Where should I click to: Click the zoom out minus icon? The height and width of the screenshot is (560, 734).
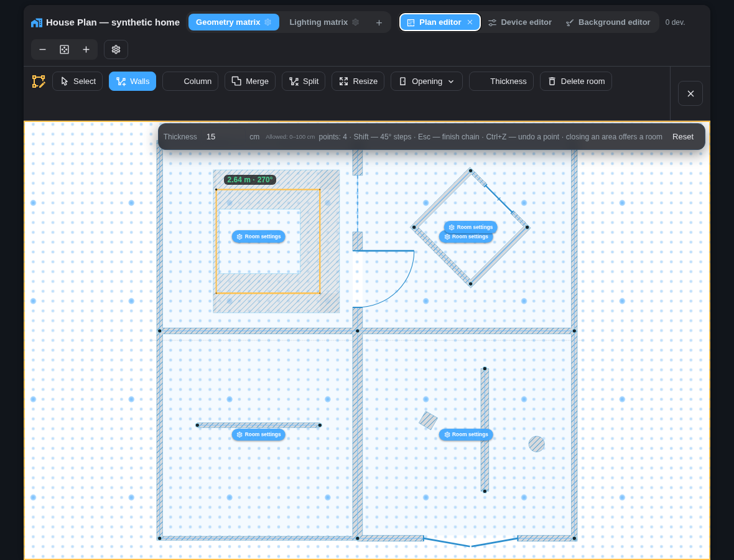click(42, 50)
